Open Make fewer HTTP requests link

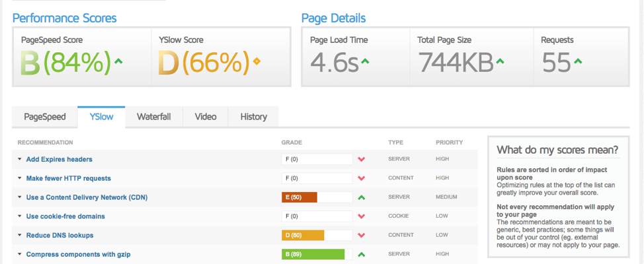point(69,178)
